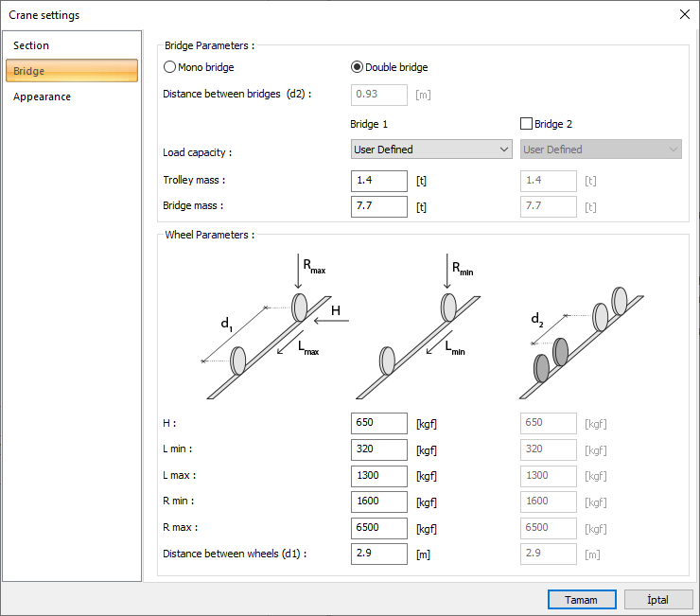
Task: Edit the L min value for Bridge 1
Action: pos(378,449)
